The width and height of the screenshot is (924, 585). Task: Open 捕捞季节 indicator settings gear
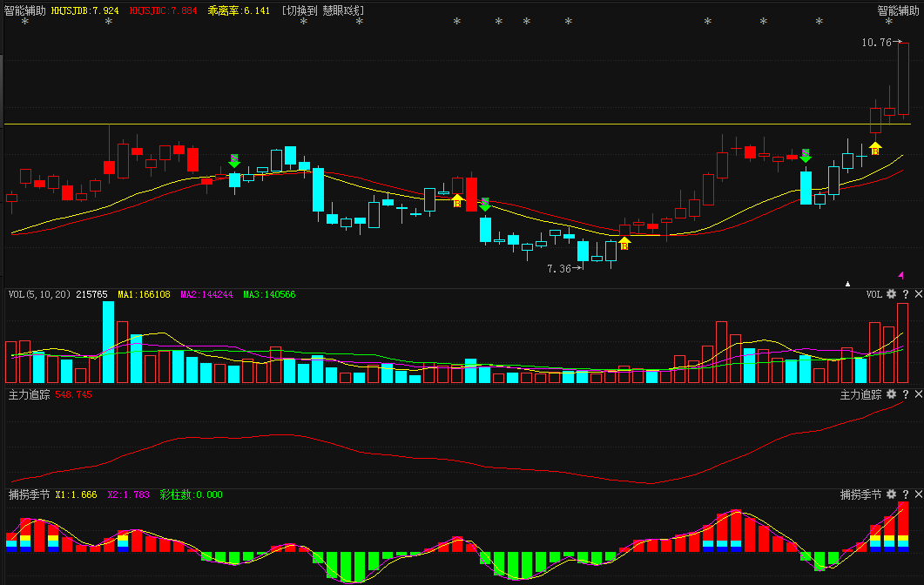[891, 494]
